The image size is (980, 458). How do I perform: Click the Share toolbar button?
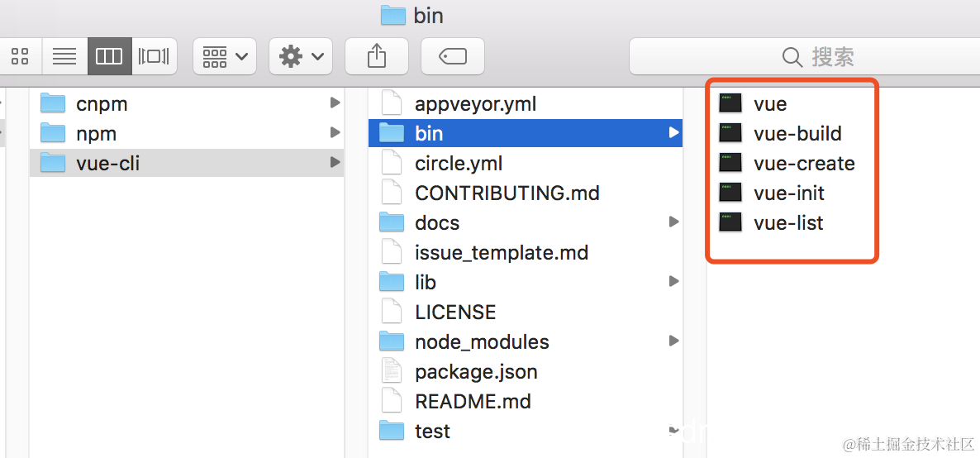click(x=376, y=56)
